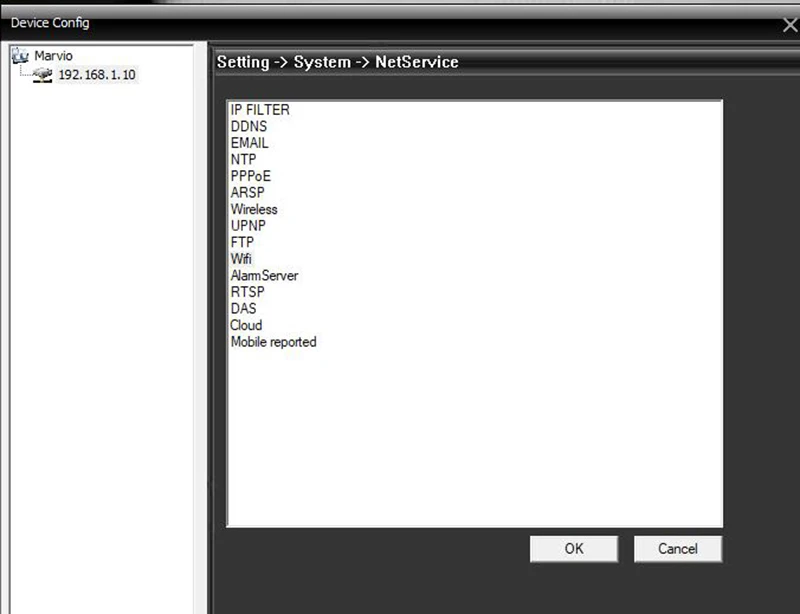
Task: Select device 192.168.1.10 in the tree
Action: [97, 75]
